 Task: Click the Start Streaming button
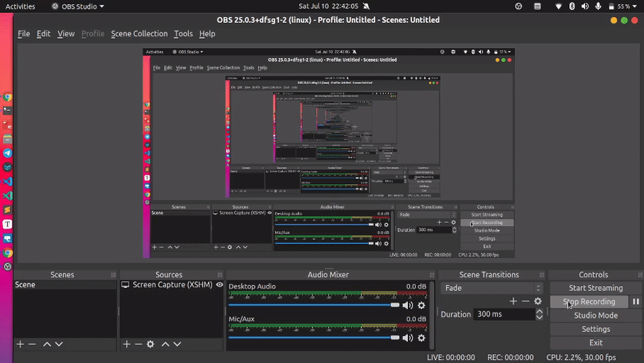[x=596, y=288]
